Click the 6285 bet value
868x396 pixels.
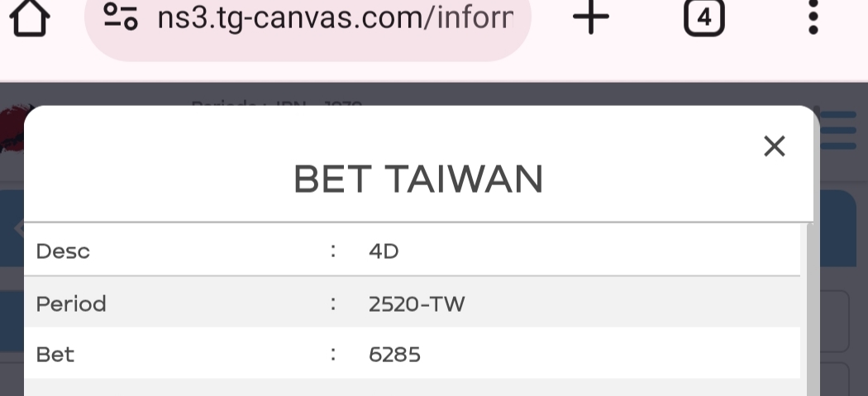pos(394,355)
